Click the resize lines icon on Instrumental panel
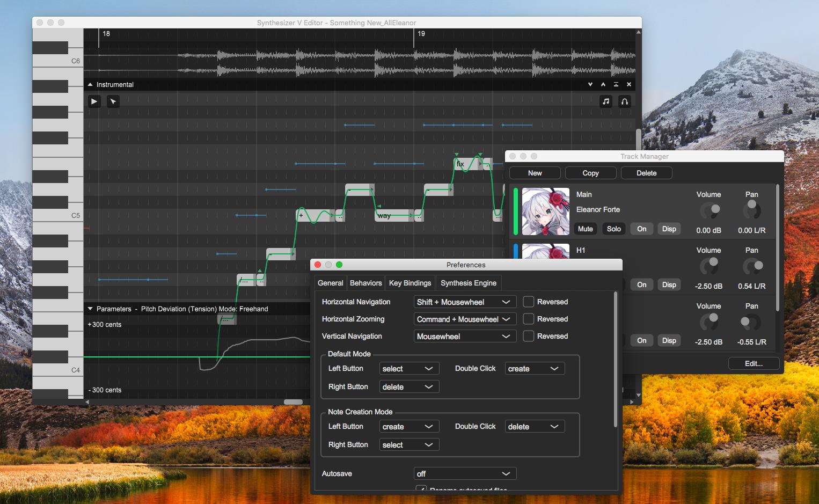819x504 pixels. [616, 84]
